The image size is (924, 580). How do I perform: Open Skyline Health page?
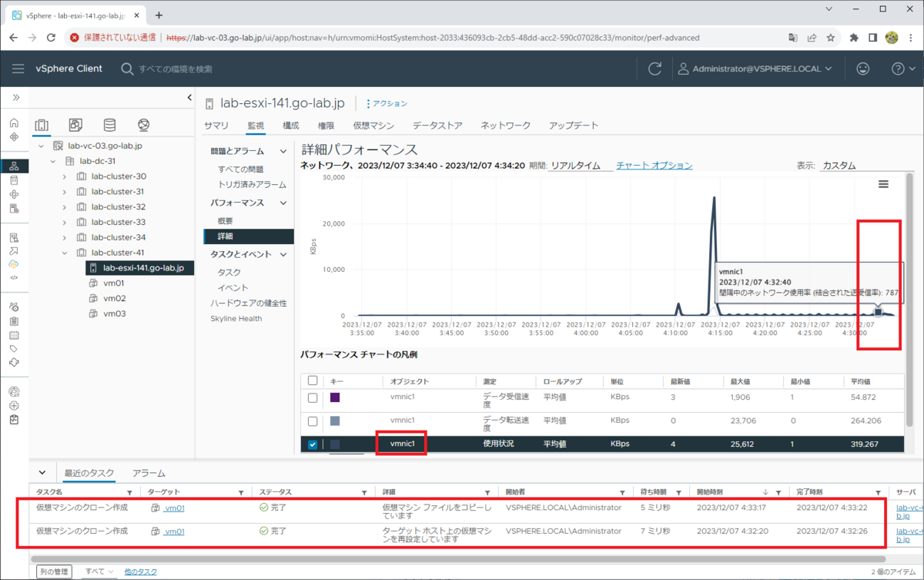[x=236, y=319]
